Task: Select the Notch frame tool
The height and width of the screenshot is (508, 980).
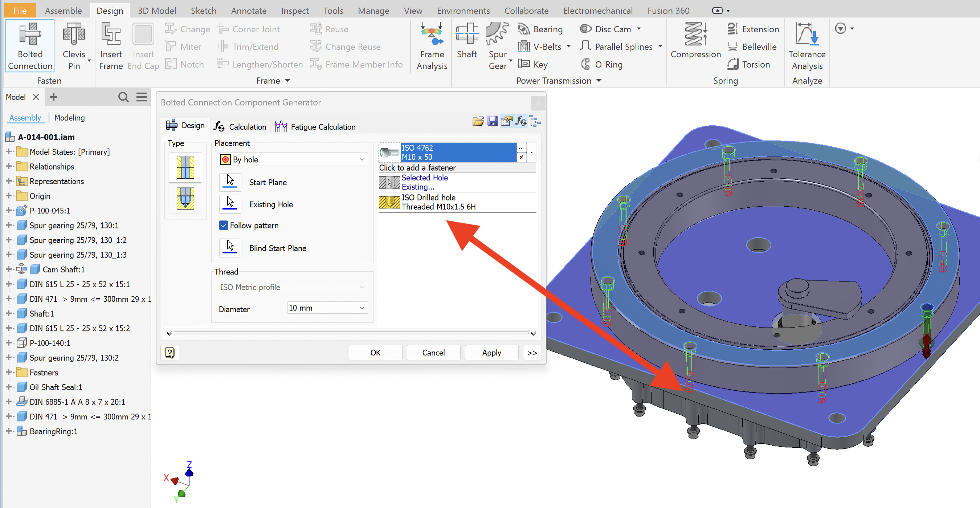Action: point(184,64)
